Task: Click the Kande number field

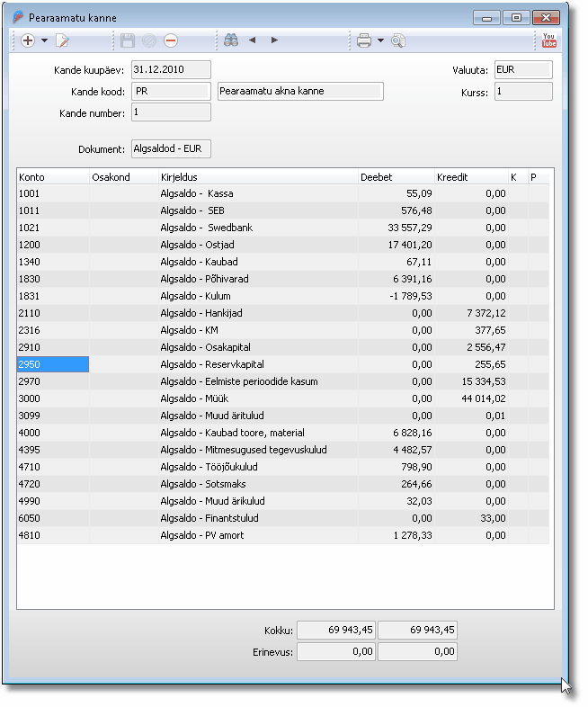Action: tap(171, 112)
